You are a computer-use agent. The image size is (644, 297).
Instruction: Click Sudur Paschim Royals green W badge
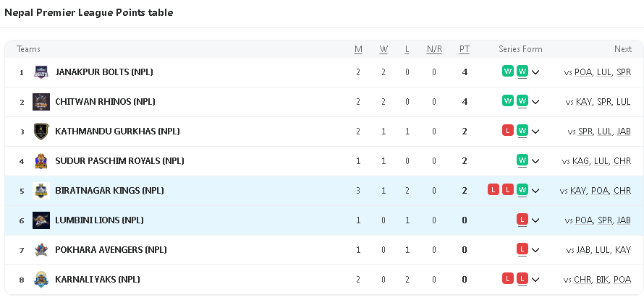point(522,160)
